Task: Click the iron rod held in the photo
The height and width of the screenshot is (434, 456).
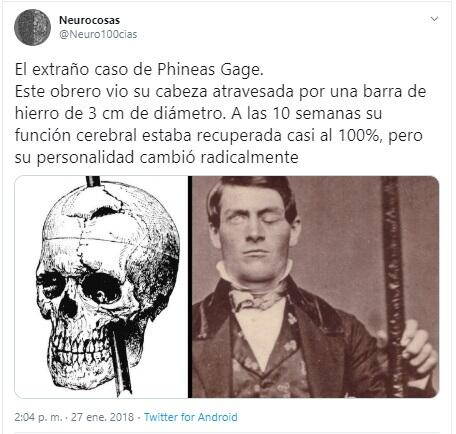Action: coord(392,287)
